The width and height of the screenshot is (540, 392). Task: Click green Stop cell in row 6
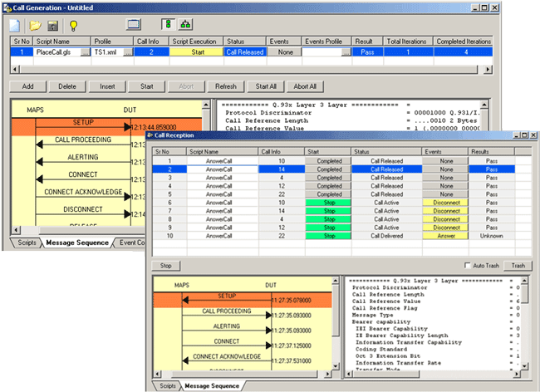point(328,203)
